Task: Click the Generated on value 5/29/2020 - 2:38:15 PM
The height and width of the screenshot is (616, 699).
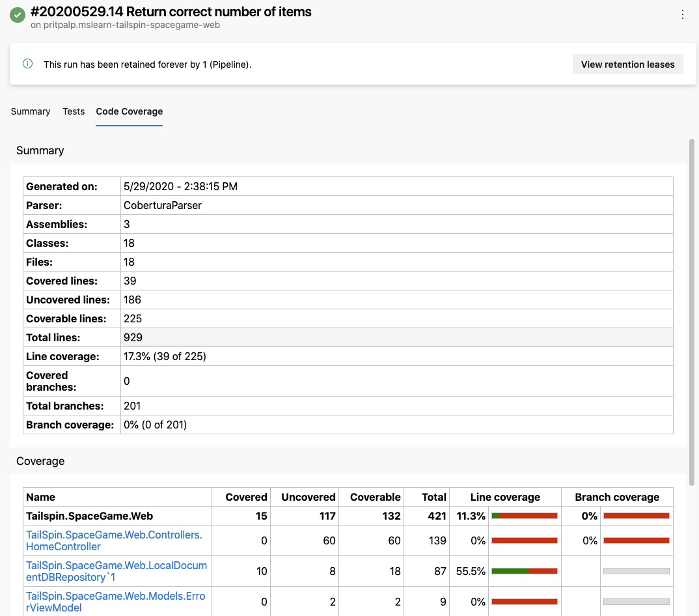Action: click(x=180, y=186)
